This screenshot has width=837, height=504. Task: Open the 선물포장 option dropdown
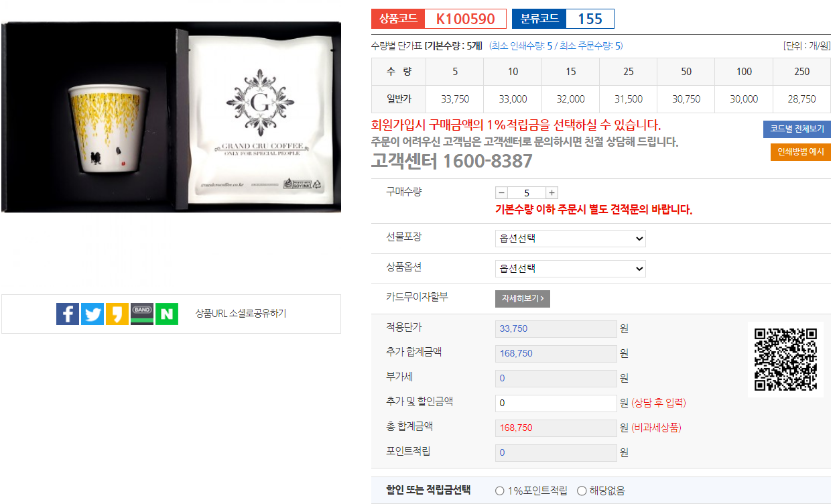click(x=570, y=239)
